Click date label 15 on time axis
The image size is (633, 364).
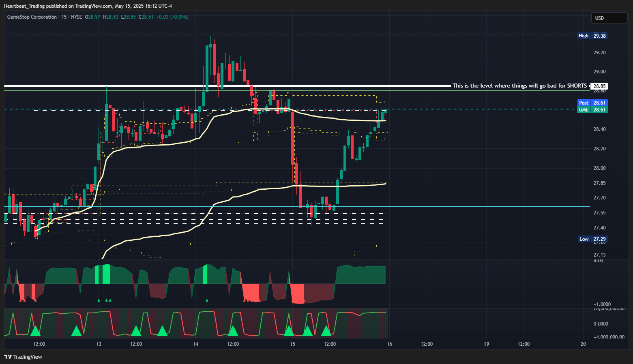tap(293, 344)
